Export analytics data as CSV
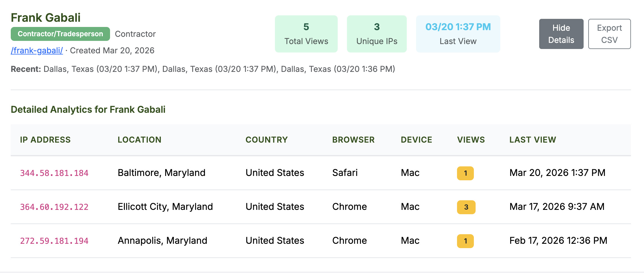Screen dimensions: 644x280 click(x=609, y=34)
